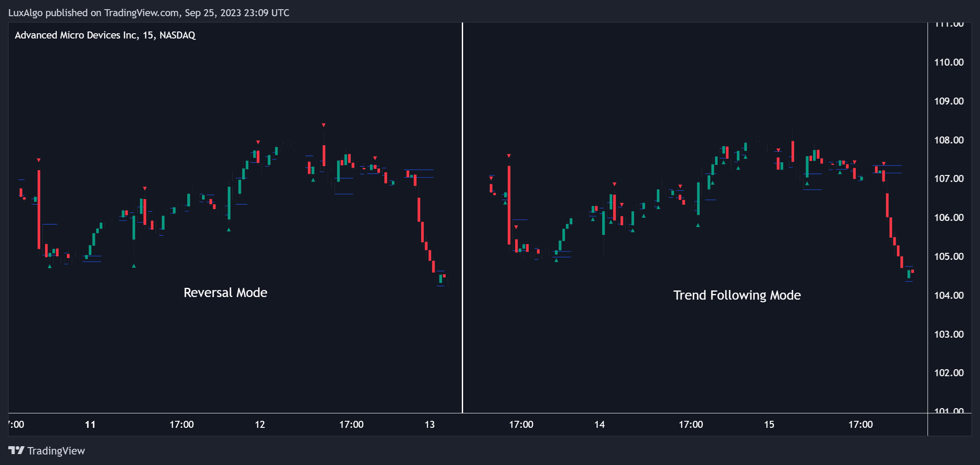This screenshot has width=980, height=465.
Task: Click the date label 13 on time axis
Action: (429, 424)
